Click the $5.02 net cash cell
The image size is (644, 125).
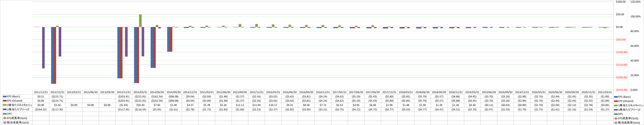(58, 105)
